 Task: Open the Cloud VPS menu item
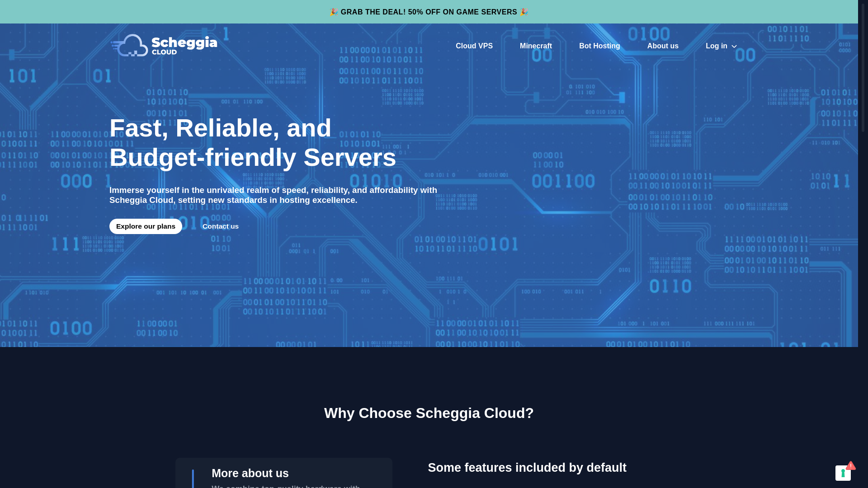[474, 46]
